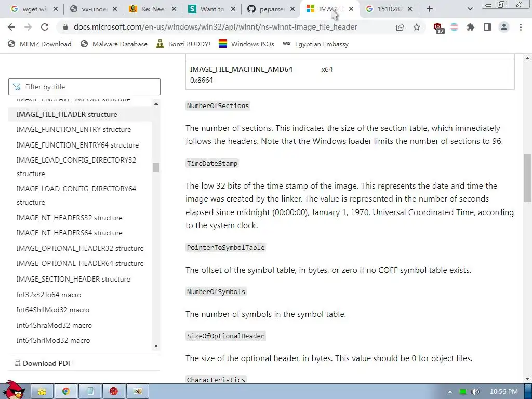
Task: Open the striped flag extension icon
Action: [454, 27]
